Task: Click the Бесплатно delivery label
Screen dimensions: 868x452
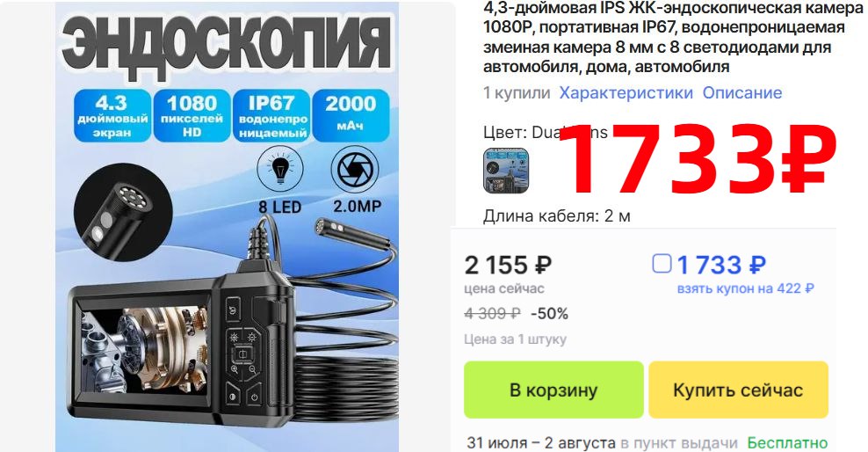Action: tap(787, 443)
